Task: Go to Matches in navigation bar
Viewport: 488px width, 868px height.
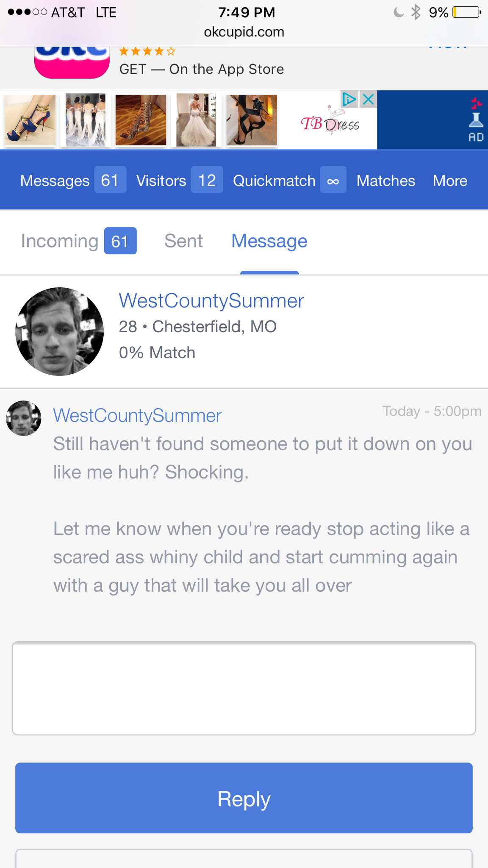Action: [x=385, y=181]
